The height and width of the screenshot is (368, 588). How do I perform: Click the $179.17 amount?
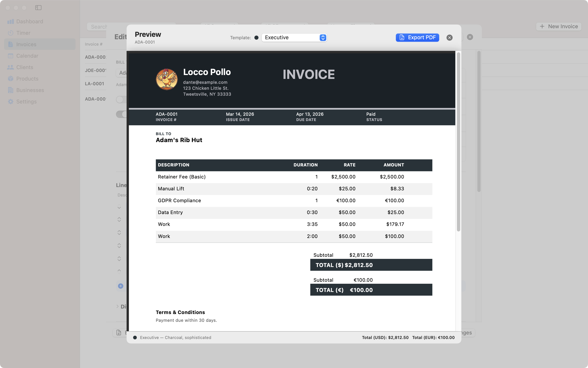click(x=395, y=224)
